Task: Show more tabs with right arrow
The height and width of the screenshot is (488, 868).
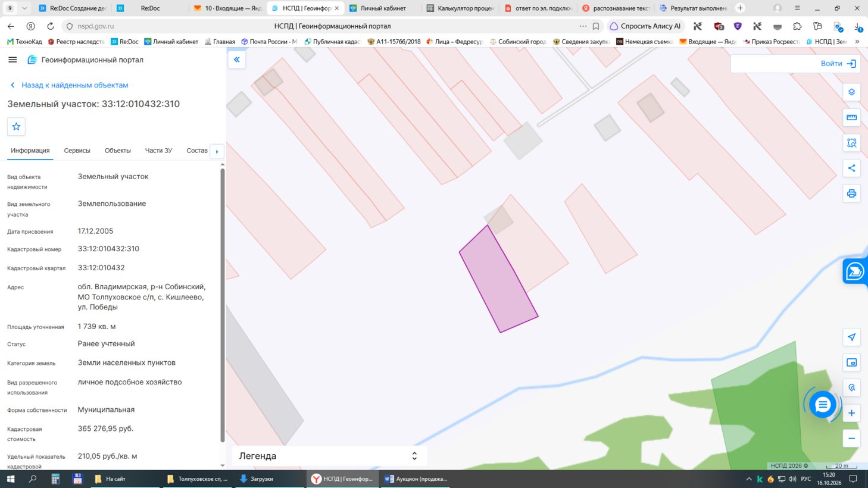Action: (x=217, y=151)
